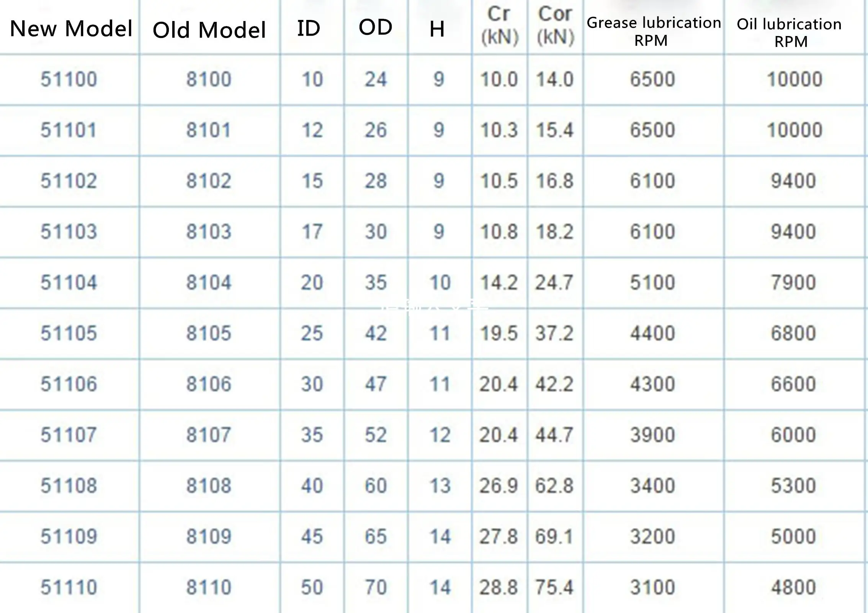Image resolution: width=868 pixels, height=613 pixels.
Task: Select the 51107 model cell
Action: click(x=69, y=435)
